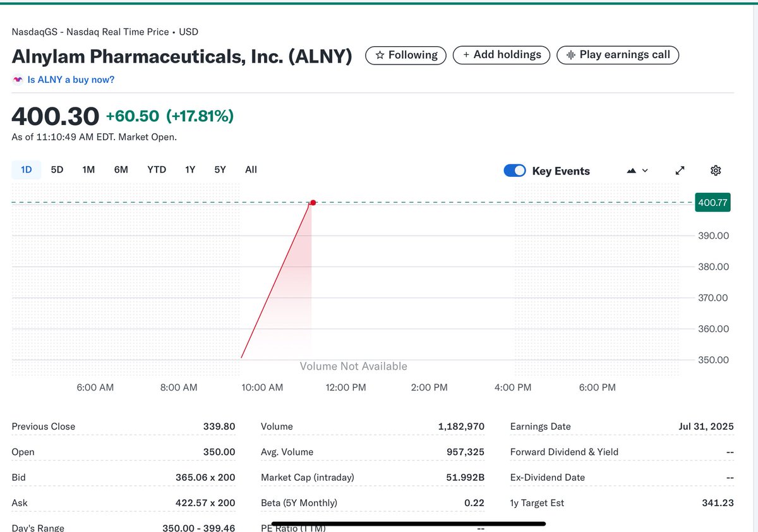Select the 1D chart range
Image resolution: width=758 pixels, height=532 pixels.
[x=27, y=169]
